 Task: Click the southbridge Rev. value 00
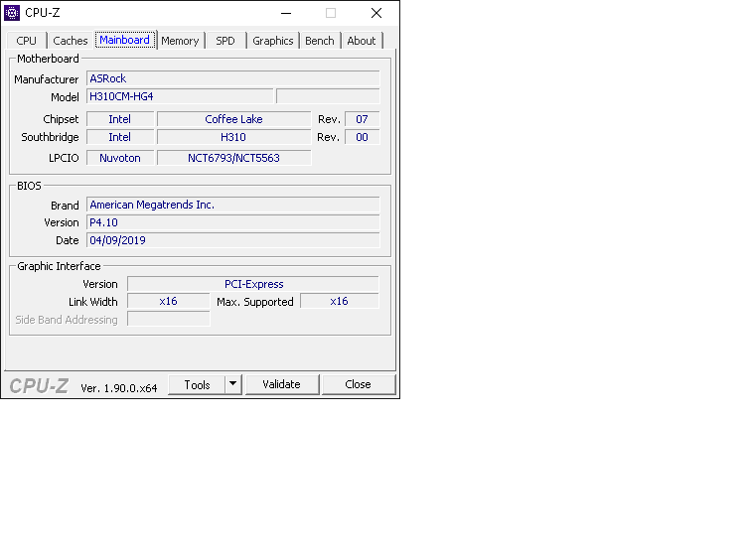(x=362, y=137)
